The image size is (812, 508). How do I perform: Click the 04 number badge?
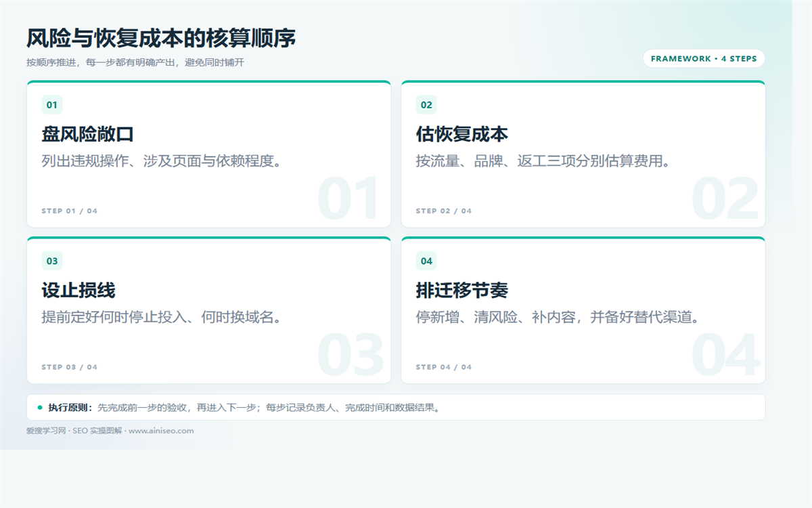click(x=426, y=261)
